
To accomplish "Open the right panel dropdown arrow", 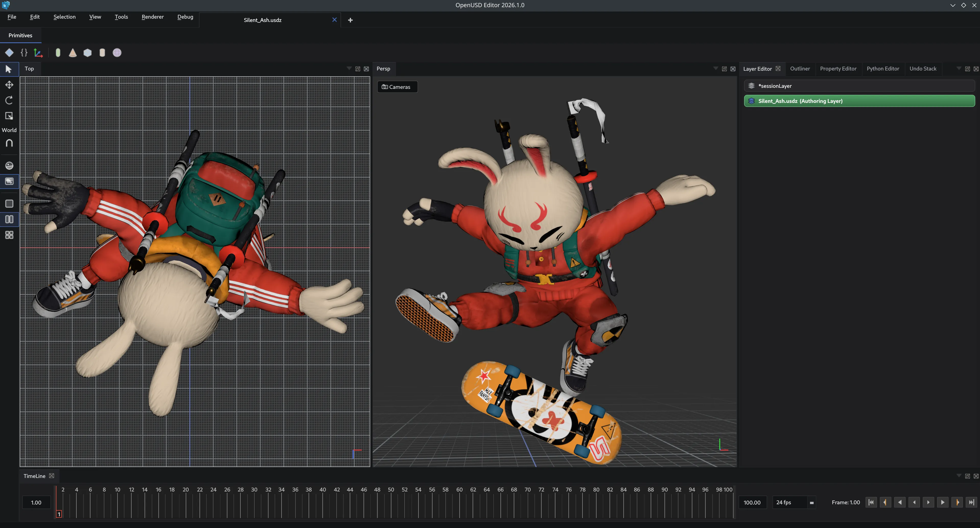I will coord(959,68).
